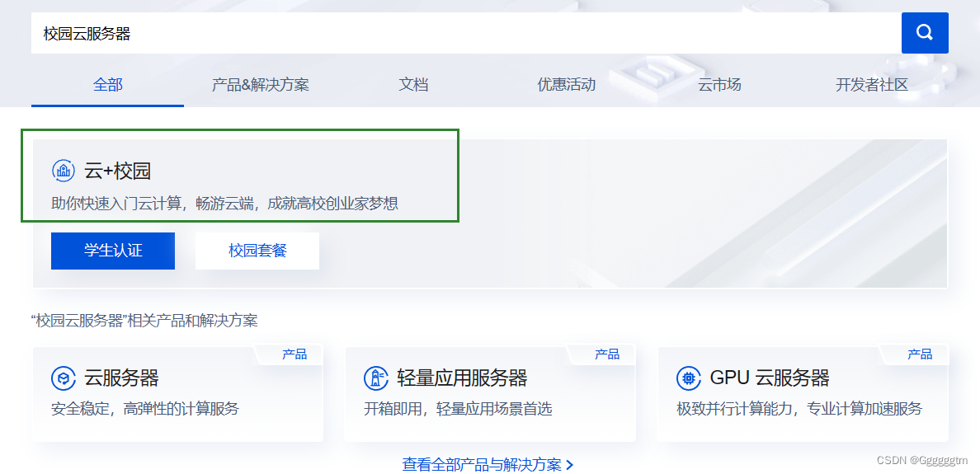Click the heading “校园云服务器”相关产品和解决方案
980x474 pixels.
(144, 321)
